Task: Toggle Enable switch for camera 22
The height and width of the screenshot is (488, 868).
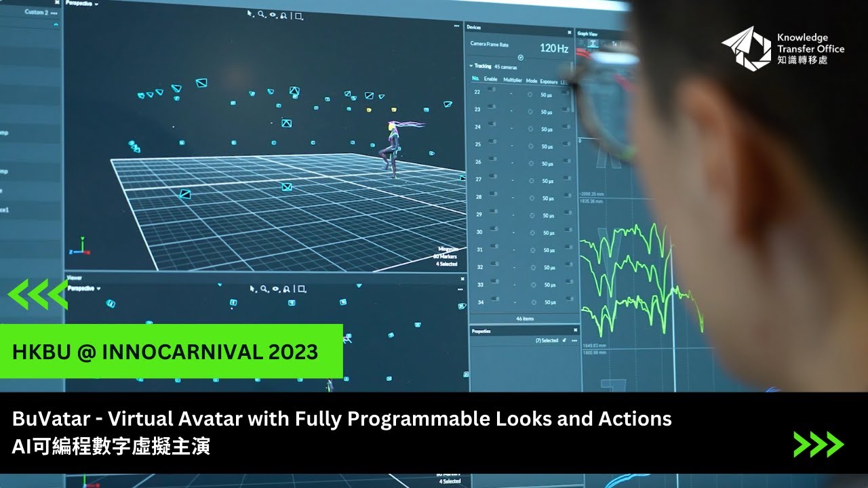Action: point(493,88)
